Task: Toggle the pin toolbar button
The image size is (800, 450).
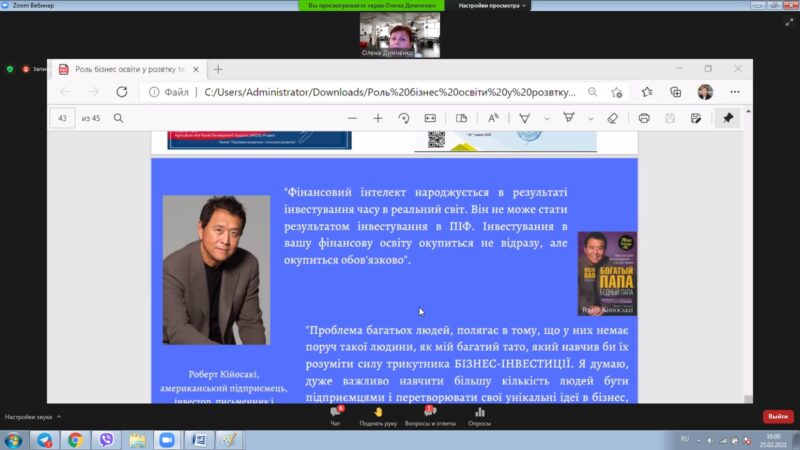Action: coord(728,118)
